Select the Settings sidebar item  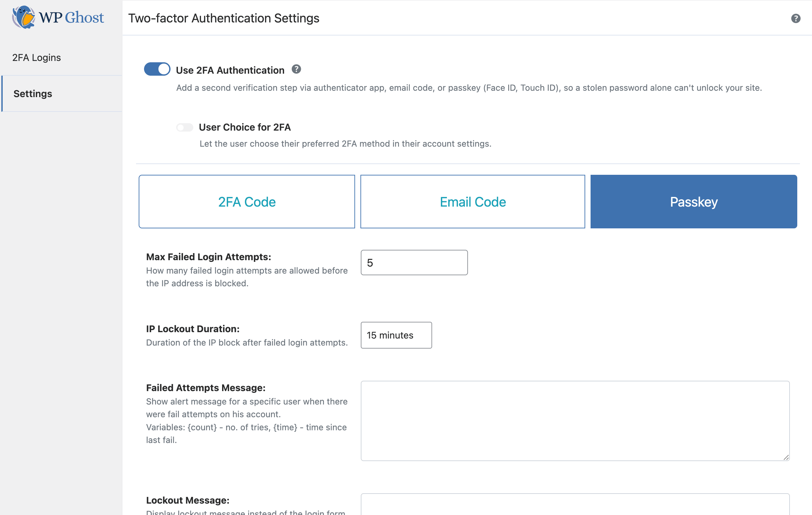pyautogui.click(x=33, y=94)
